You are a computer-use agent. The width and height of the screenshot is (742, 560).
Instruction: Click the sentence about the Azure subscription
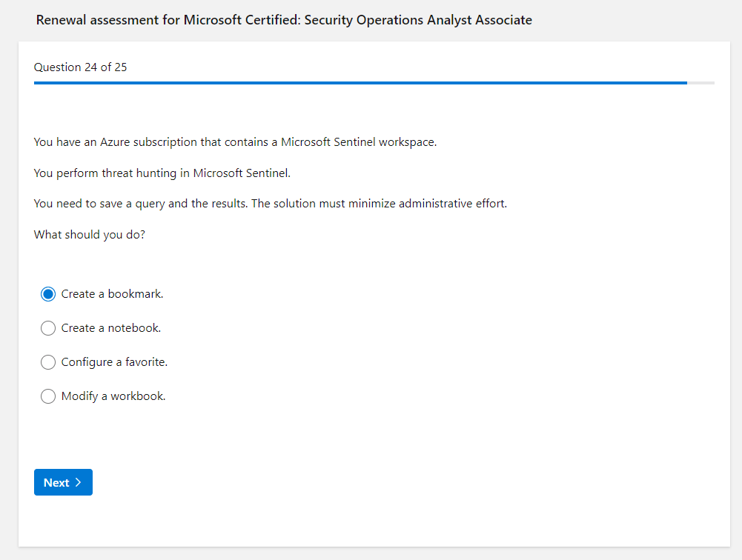click(235, 142)
